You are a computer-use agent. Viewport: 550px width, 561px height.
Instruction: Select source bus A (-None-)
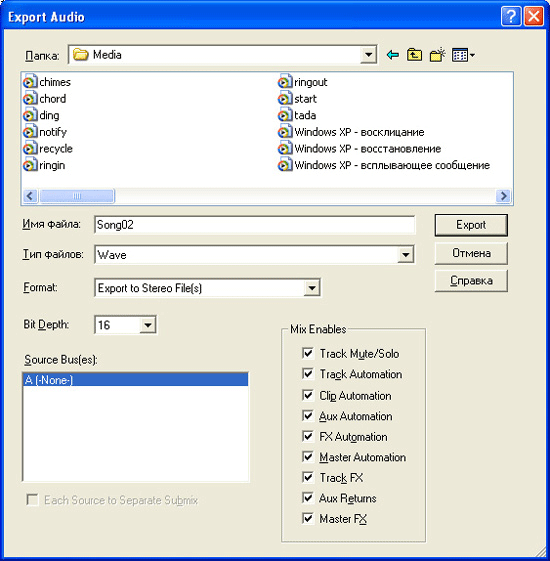pyautogui.click(x=135, y=380)
